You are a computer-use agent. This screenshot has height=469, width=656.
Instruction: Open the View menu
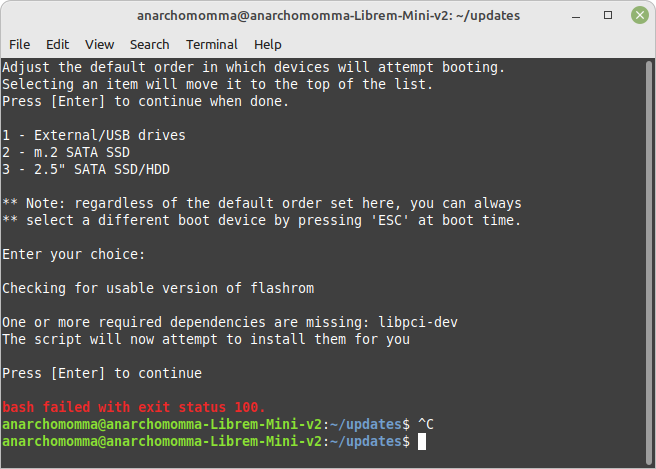[x=100, y=44]
